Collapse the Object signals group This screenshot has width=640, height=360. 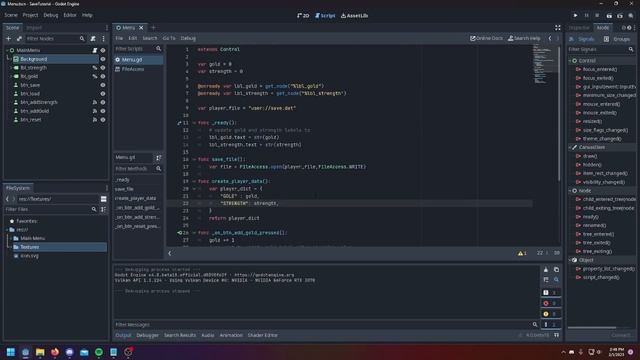570,260
